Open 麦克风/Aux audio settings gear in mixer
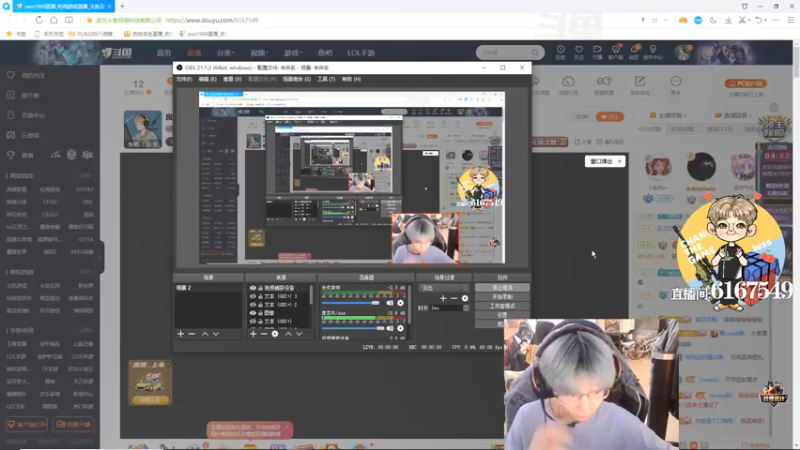This screenshot has width=800, height=450. click(401, 328)
